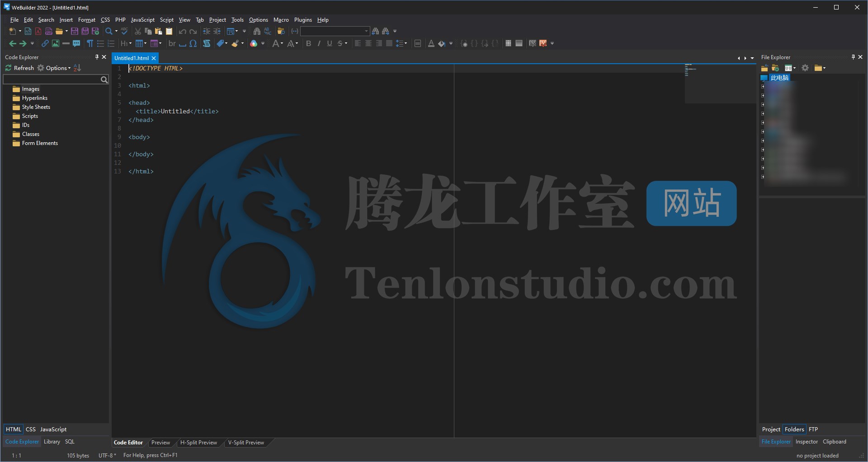Click the Indent lines icon
Image resolution: width=868 pixels, height=462 pixels.
pyautogui.click(x=207, y=31)
